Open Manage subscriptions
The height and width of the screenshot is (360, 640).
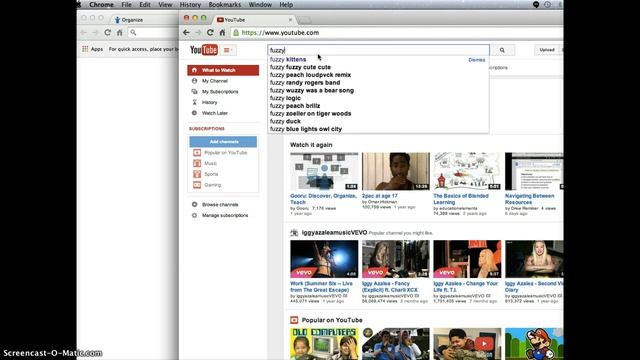coord(225,216)
